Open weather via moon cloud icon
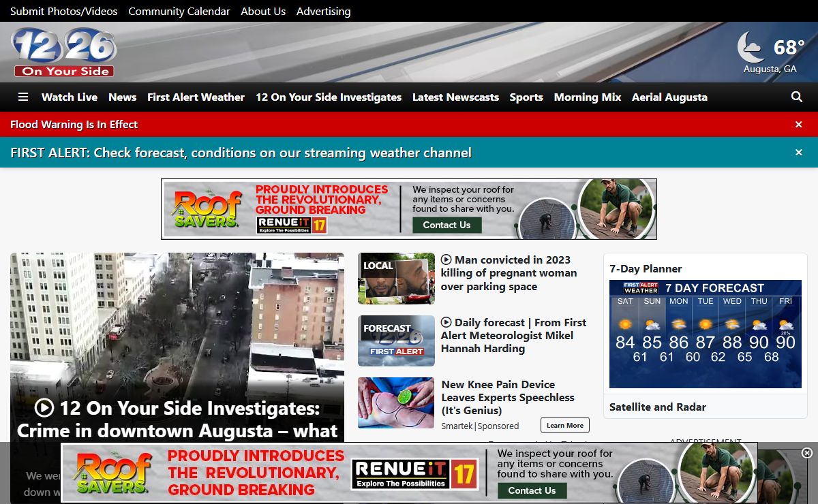 pyautogui.click(x=751, y=47)
